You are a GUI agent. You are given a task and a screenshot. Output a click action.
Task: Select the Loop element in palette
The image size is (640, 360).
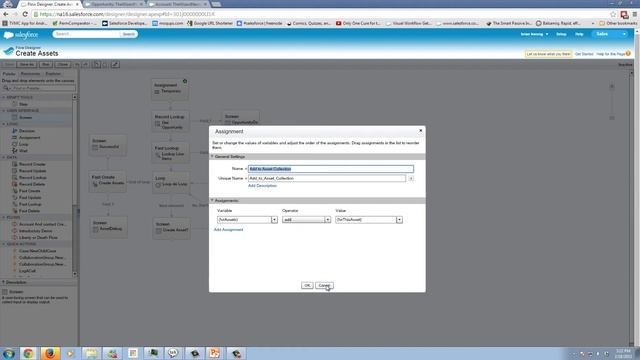[23, 144]
